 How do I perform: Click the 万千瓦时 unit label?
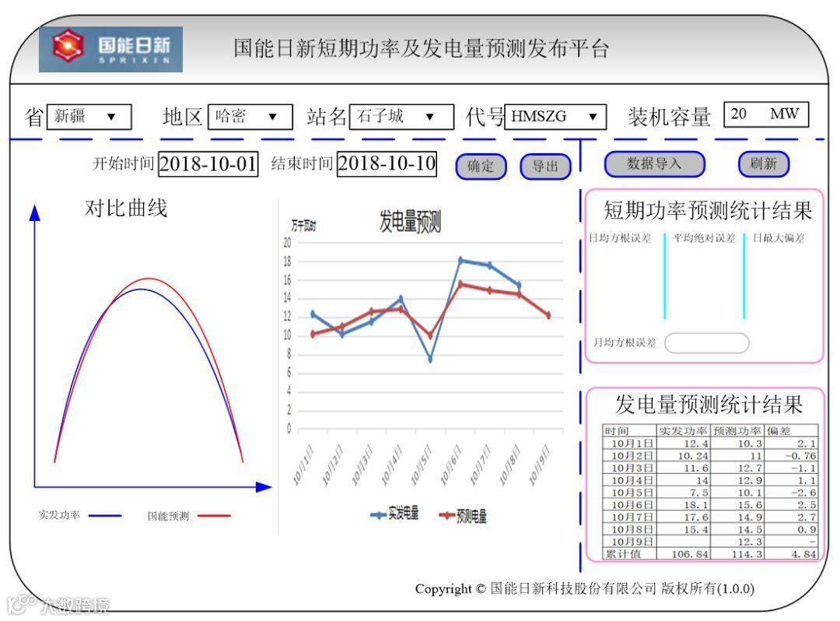[x=303, y=226]
